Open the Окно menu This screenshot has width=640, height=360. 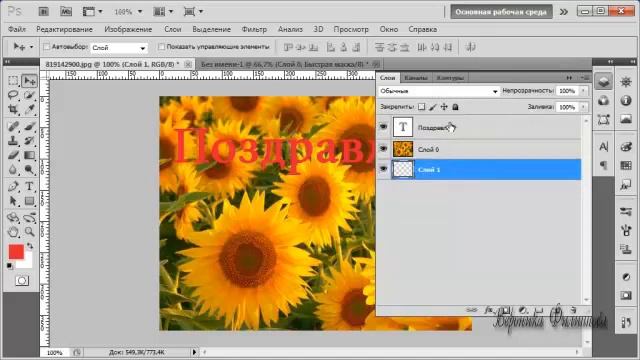click(x=389, y=29)
